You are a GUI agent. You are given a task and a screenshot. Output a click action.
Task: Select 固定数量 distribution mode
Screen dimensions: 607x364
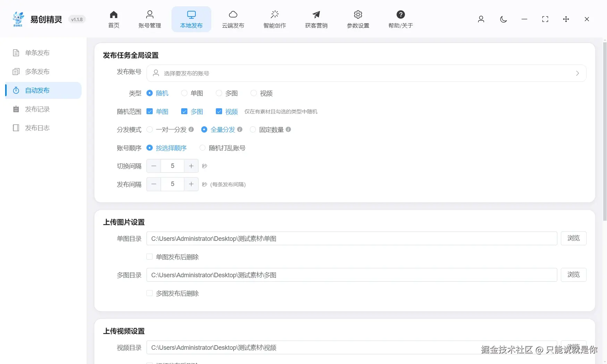pos(253,129)
